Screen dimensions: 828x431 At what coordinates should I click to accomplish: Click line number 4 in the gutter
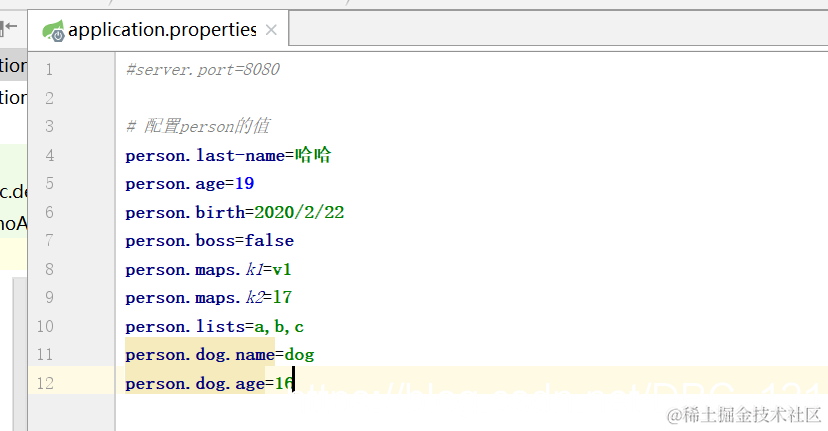tap(49, 155)
